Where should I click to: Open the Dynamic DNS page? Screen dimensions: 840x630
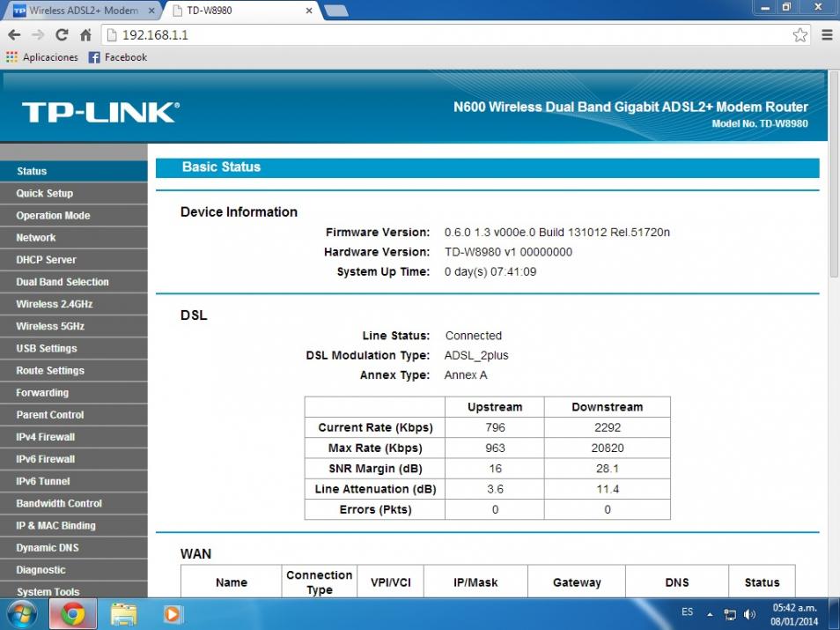tap(48, 548)
